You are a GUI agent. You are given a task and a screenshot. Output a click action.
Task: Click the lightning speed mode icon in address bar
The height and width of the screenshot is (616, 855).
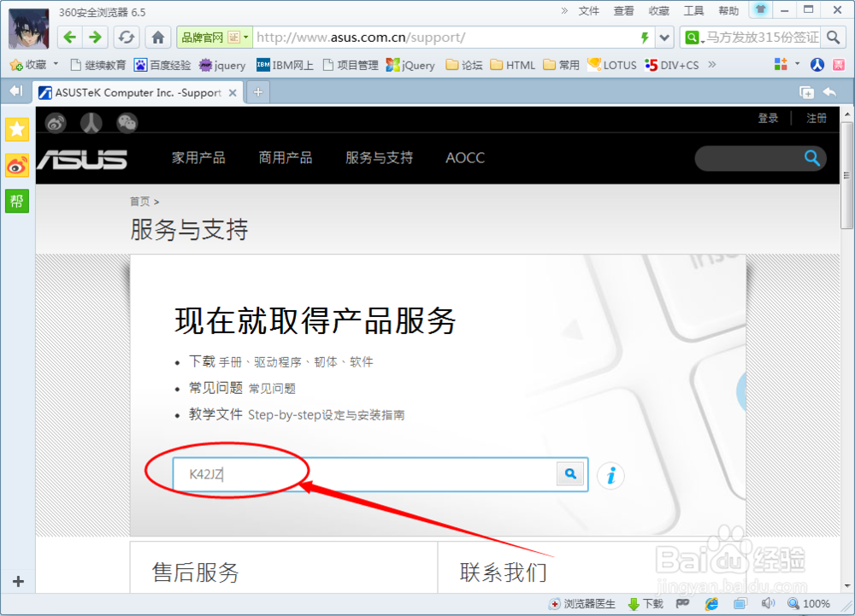(x=645, y=38)
